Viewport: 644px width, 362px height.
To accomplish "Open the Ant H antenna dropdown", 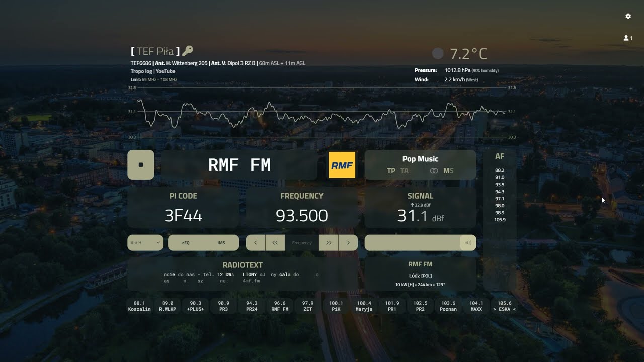I will 145,243.
